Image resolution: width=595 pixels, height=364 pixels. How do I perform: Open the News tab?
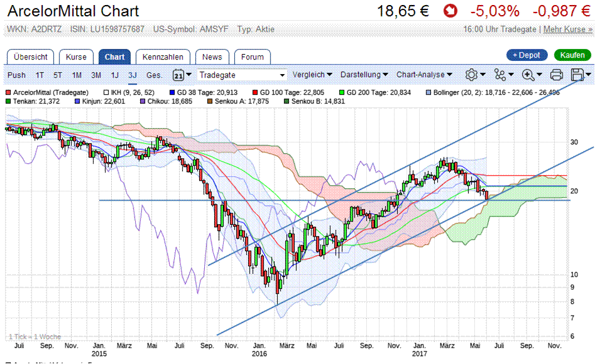click(212, 56)
